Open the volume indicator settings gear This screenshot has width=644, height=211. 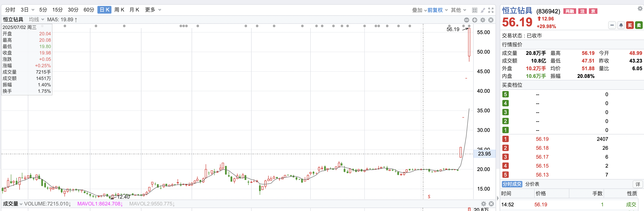483,204
